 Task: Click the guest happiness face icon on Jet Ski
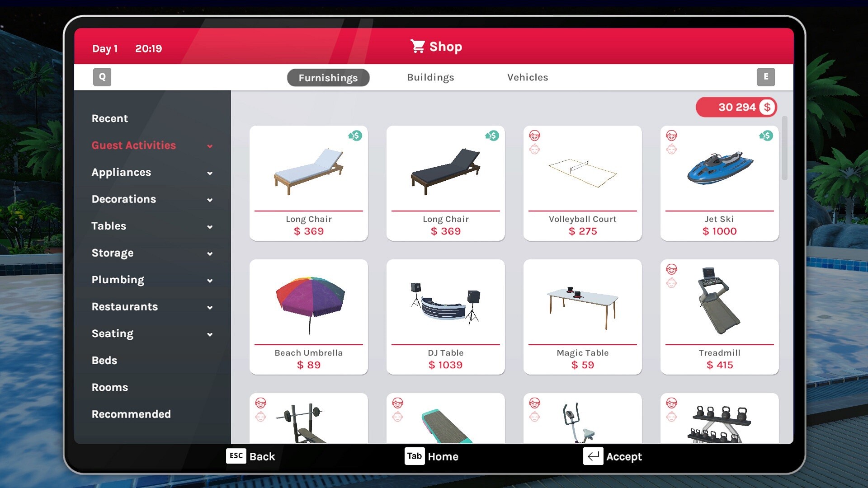pos(672,135)
